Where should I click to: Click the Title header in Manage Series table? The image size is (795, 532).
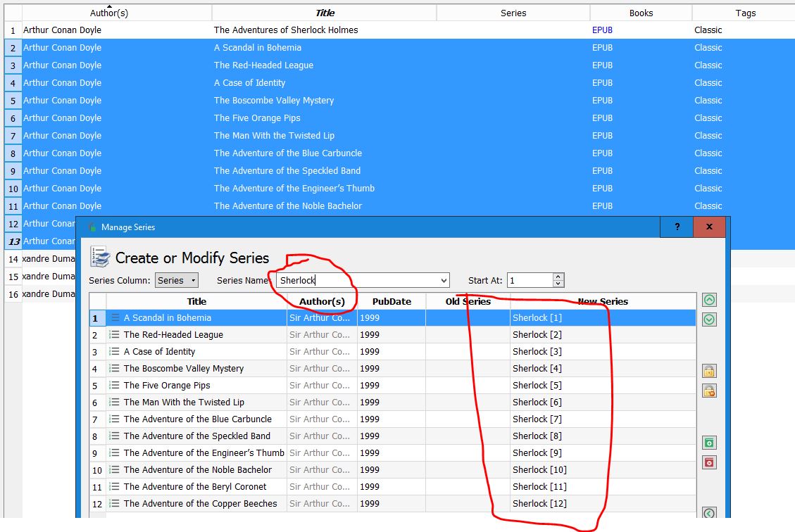196,301
